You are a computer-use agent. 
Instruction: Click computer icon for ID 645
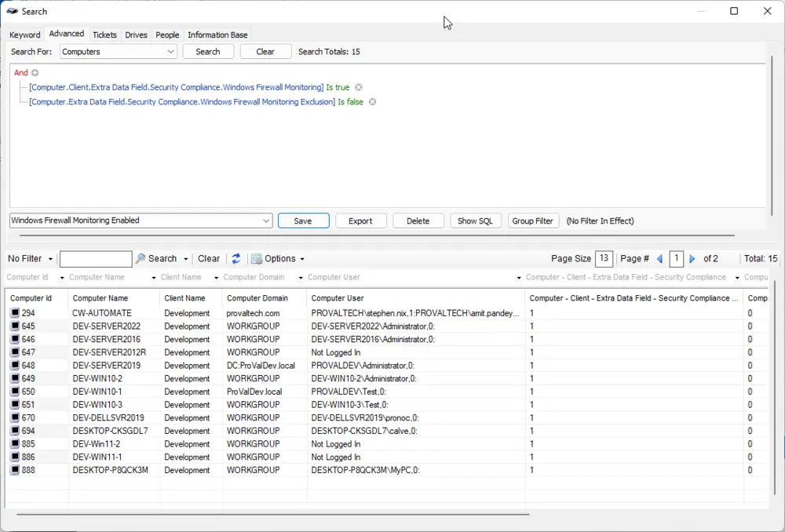[15, 326]
